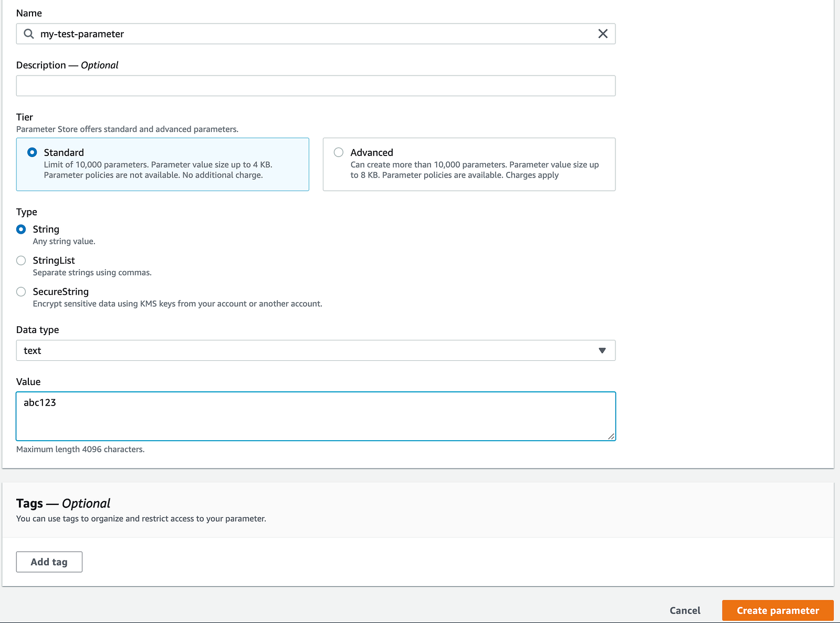Screen dimensions: 840x623
Task: Select the Standard tier radio button
Action: pos(32,152)
